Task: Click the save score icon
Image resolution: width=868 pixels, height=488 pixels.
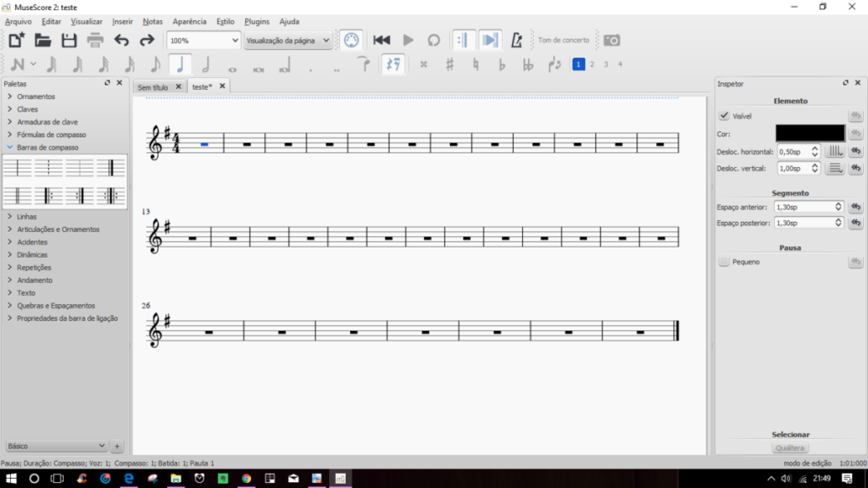Action: (69, 40)
